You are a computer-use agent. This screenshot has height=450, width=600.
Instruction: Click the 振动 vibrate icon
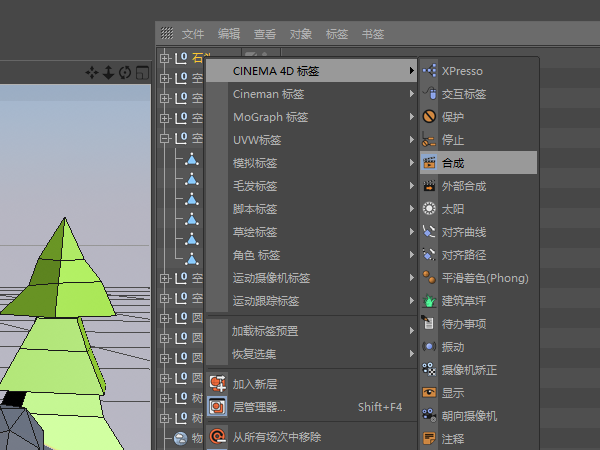[429, 346]
